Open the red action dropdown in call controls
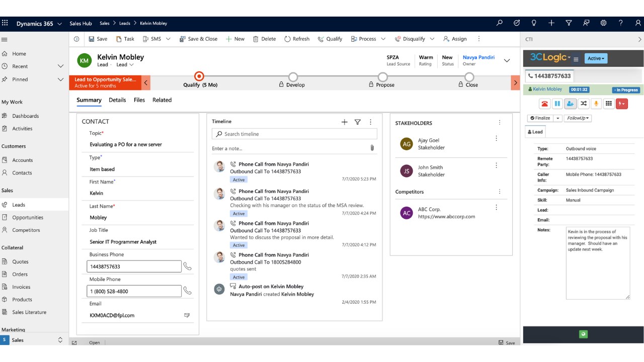The image size is (644, 362). tap(622, 104)
